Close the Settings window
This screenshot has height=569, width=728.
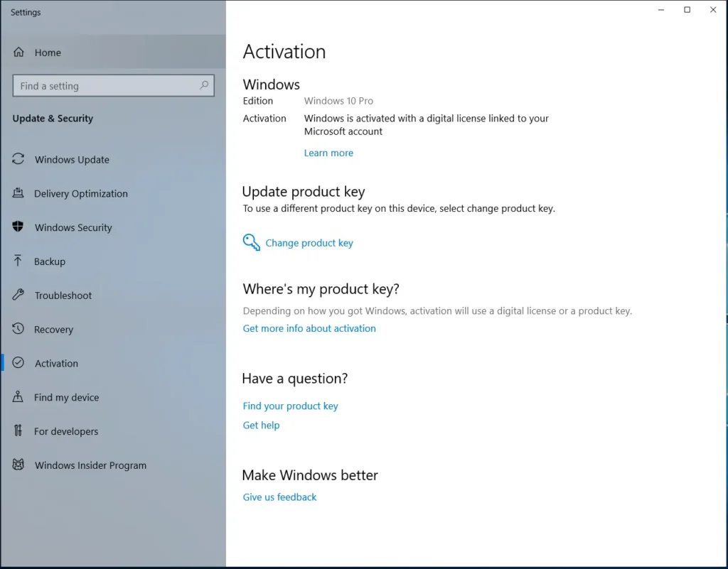tap(713, 10)
